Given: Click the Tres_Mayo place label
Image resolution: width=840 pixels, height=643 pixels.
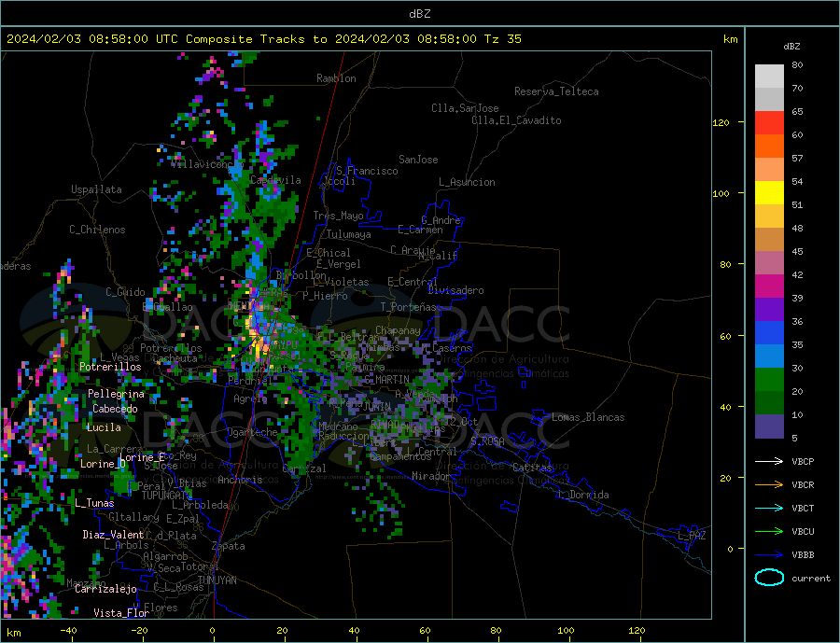Looking at the screenshot, I should (x=338, y=216).
